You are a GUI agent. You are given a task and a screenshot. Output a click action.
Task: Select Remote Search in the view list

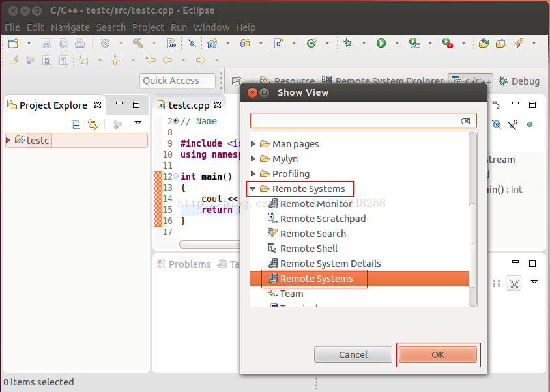click(x=313, y=233)
